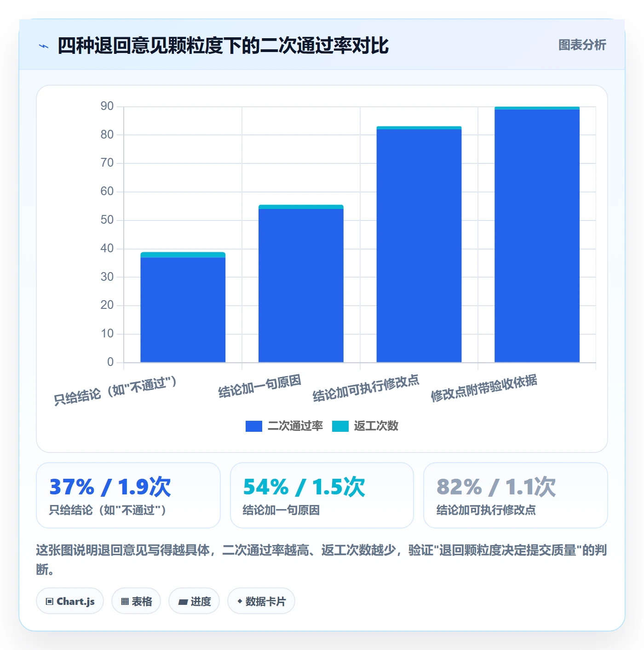Click the blue 二次通过率 legend color box
Viewport: 644px width, 650px height.
(x=254, y=426)
